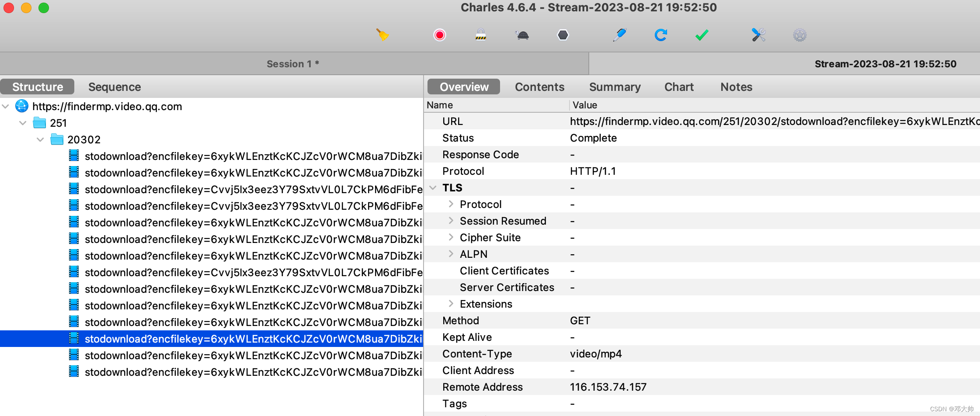Select the Remote Address 116.153.74.157 value
The height and width of the screenshot is (416, 980).
tap(608, 387)
